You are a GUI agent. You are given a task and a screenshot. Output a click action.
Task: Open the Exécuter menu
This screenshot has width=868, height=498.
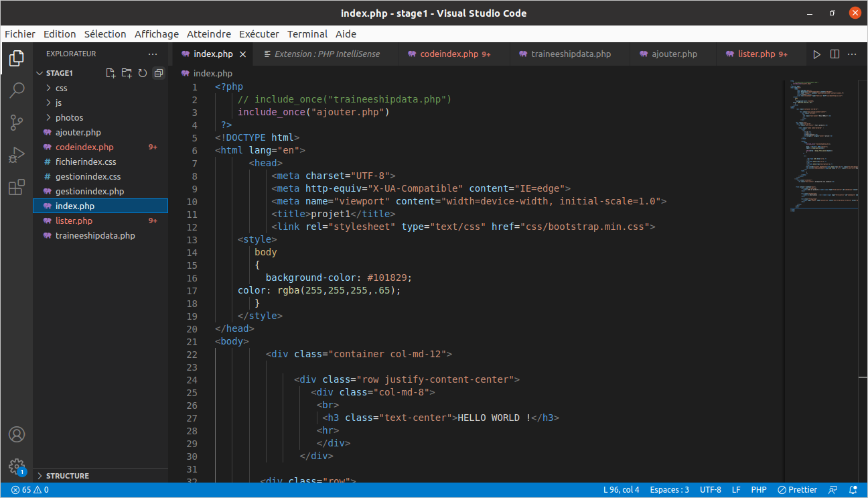click(x=259, y=34)
